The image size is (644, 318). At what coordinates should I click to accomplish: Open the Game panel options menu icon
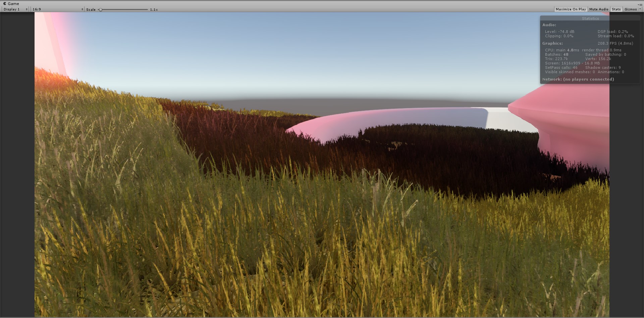point(640,4)
